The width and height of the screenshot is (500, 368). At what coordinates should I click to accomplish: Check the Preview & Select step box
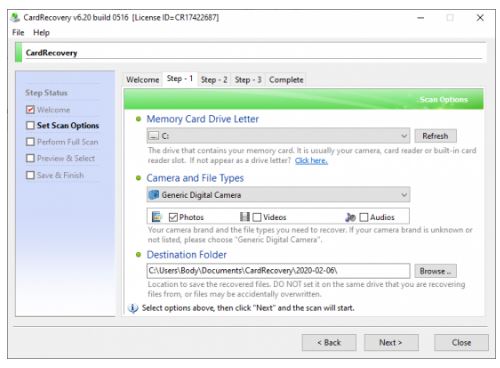30,158
